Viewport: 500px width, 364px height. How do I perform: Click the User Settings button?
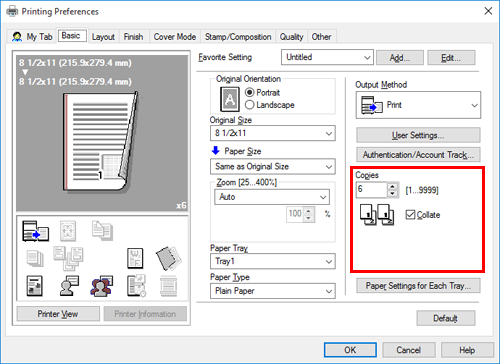[x=418, y=135]
